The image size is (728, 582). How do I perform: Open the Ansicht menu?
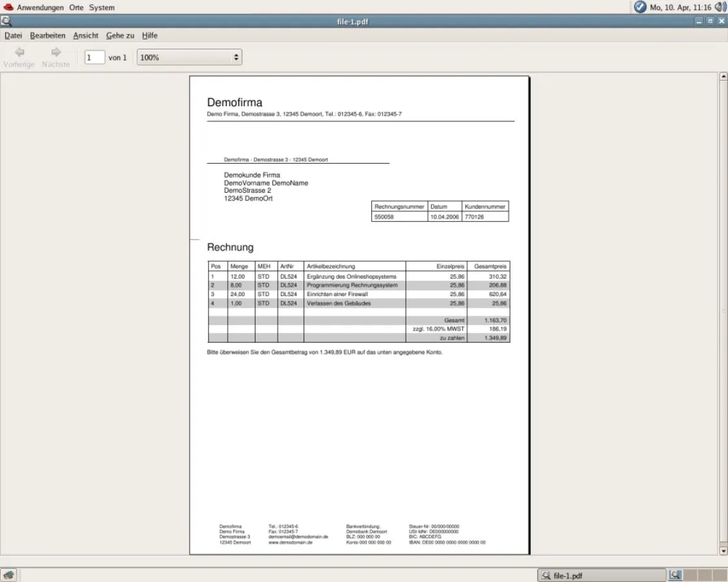pyautogui.click(x=85, y=36)
